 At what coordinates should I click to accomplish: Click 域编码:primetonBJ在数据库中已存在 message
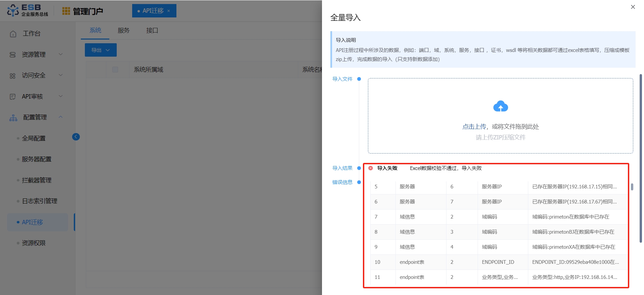point(573,232)
